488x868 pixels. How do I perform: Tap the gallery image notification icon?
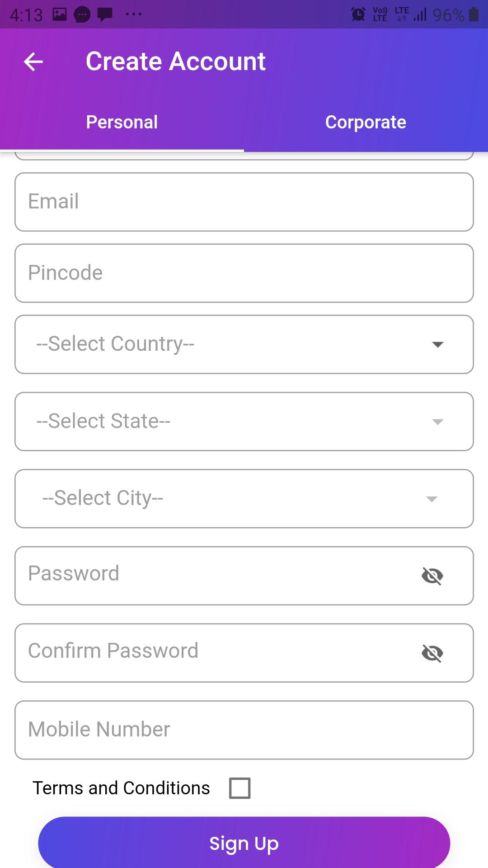[60, 14]
